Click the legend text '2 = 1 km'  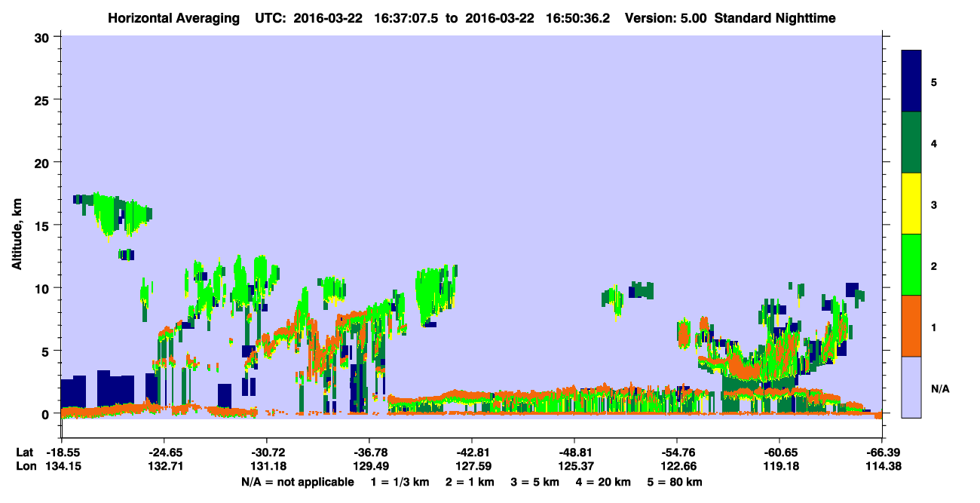click(x=470, y=481)
